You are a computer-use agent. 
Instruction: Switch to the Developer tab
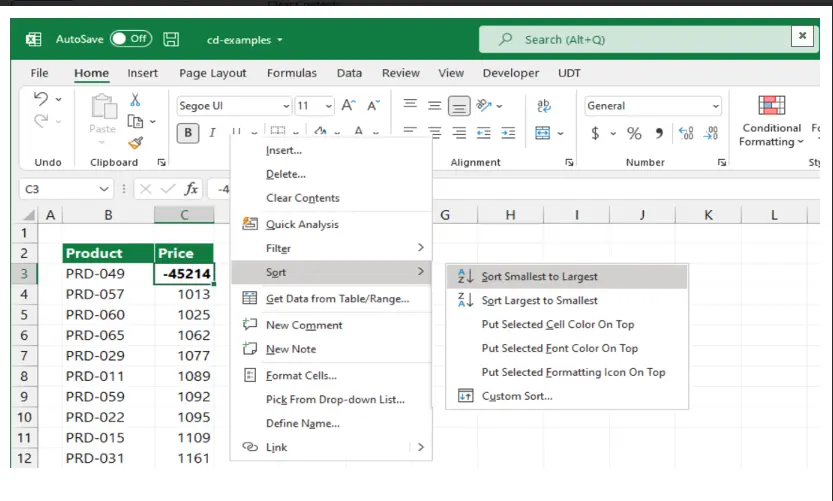(511, 73)
